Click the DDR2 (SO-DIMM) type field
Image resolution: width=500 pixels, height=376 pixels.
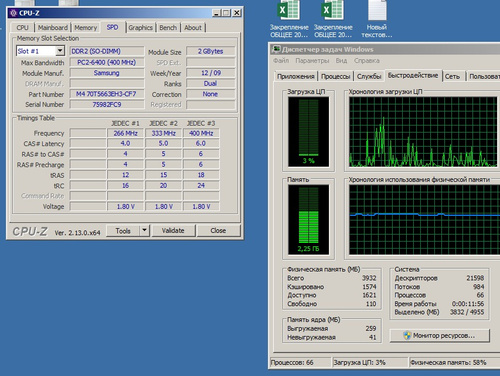[107, 51]
